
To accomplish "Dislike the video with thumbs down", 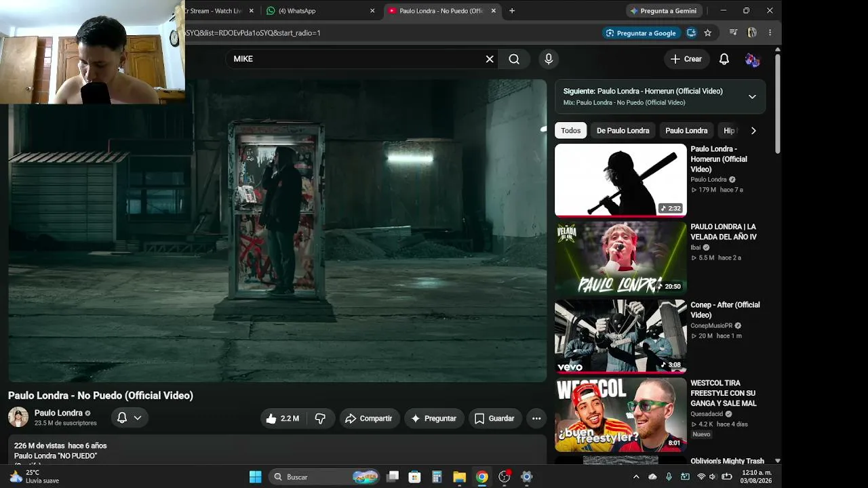I will tap(320, 419).
